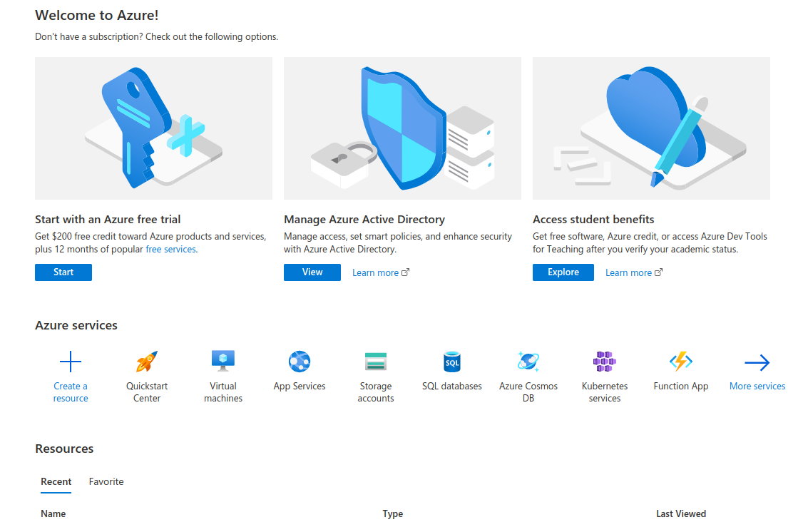Open the free services link
The image size is (808, 532).
[x=170, y=249]
